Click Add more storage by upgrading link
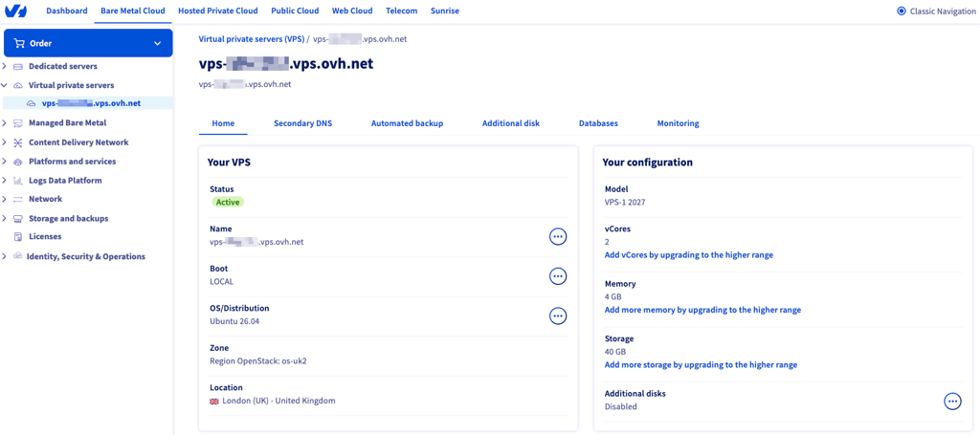Viewport: 980px width, 435px height. pyautogui.click(x=701, y=365)
